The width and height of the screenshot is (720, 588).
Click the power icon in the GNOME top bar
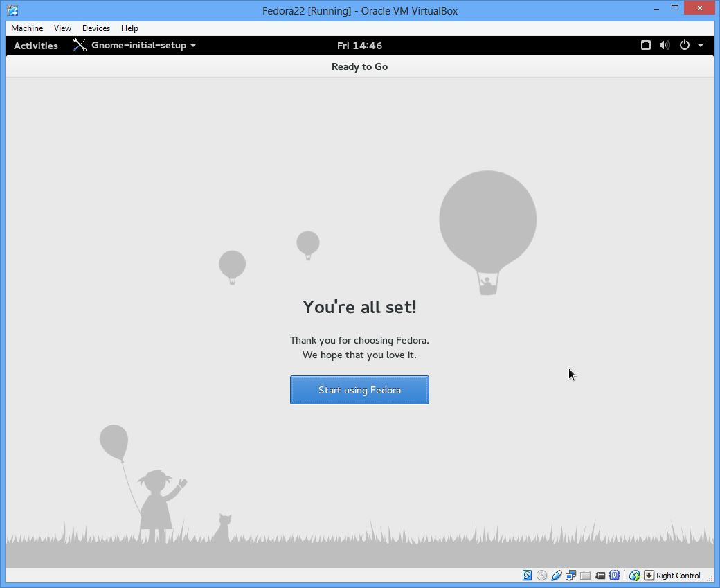pos(685,45)
